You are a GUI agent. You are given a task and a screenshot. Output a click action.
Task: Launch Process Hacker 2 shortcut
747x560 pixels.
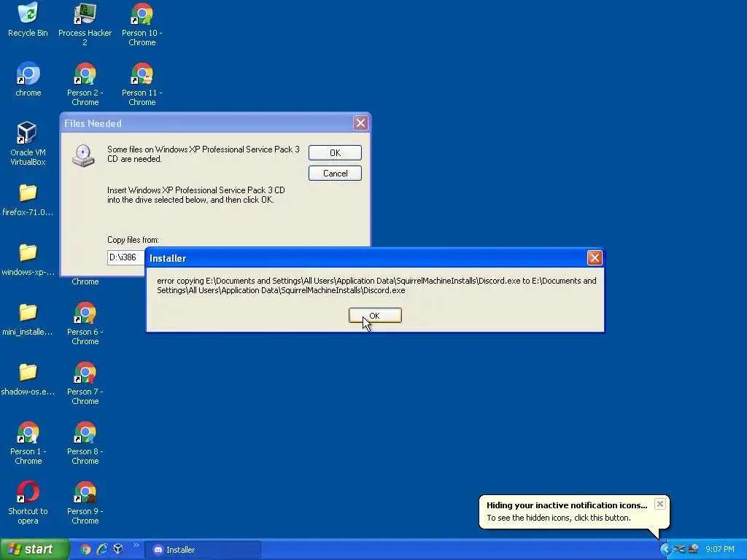click(85, 24)
